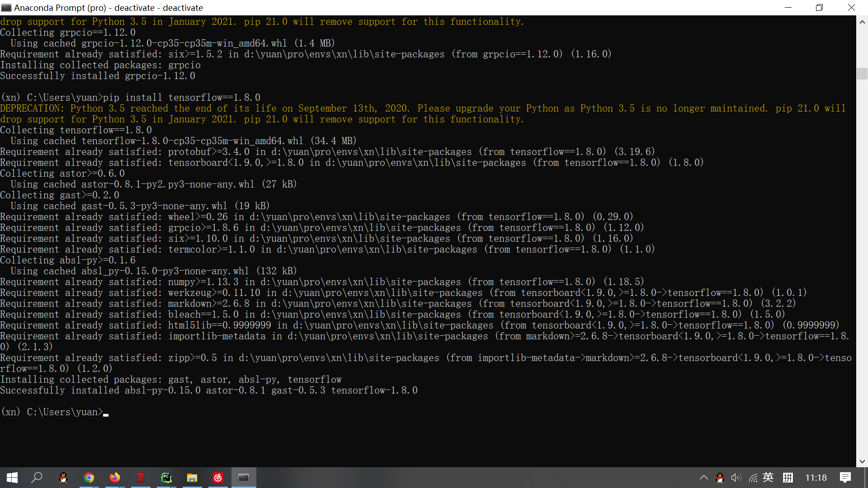The height and width of the screenshot is (488, 868).
Task: Toggle the 拼 IME mode indicator
Action: click(x=788, y=478)
